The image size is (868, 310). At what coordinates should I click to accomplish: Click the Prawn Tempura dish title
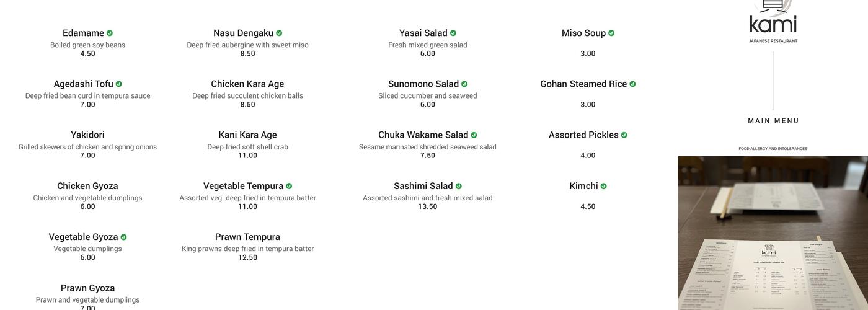click(247, 237)
